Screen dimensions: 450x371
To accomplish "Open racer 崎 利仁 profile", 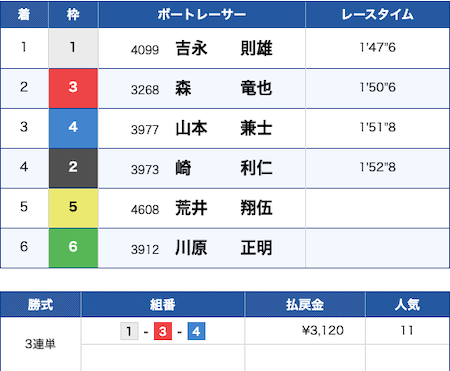I will [x=224, y=168].
